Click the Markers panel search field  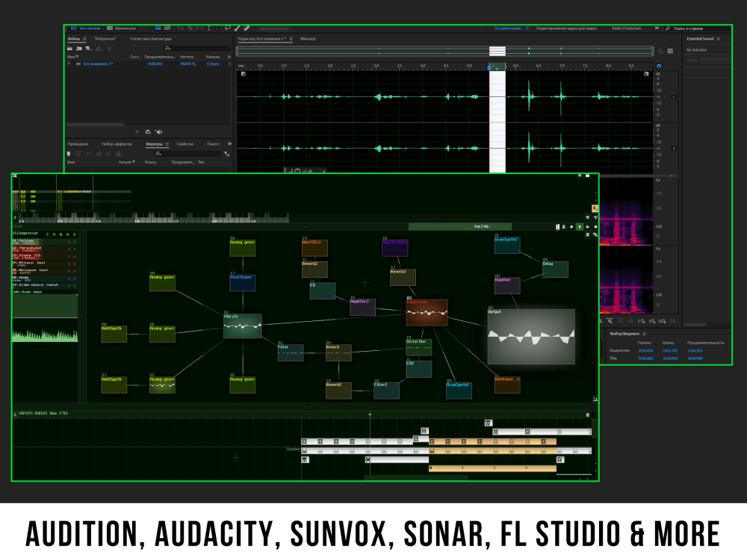pyautogui.click(x=187, y=155)
